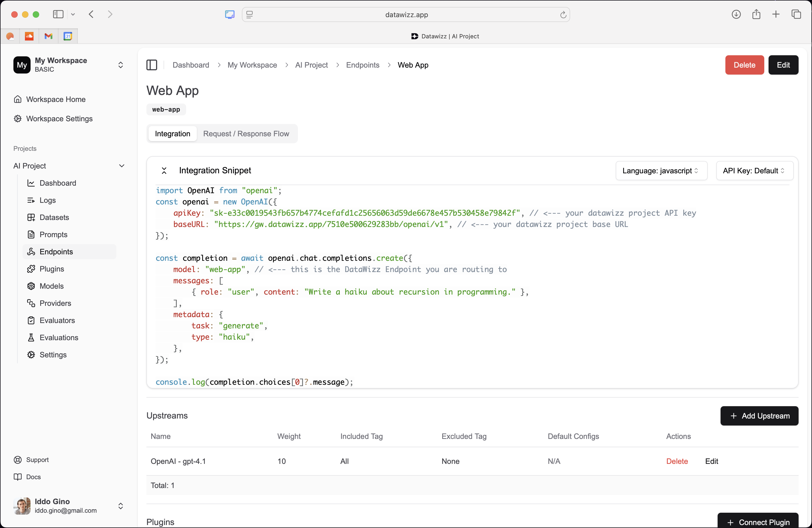This screenshot has width=812, height=528.
Task: Click the Add Upstream button
Action: point(759,416)
